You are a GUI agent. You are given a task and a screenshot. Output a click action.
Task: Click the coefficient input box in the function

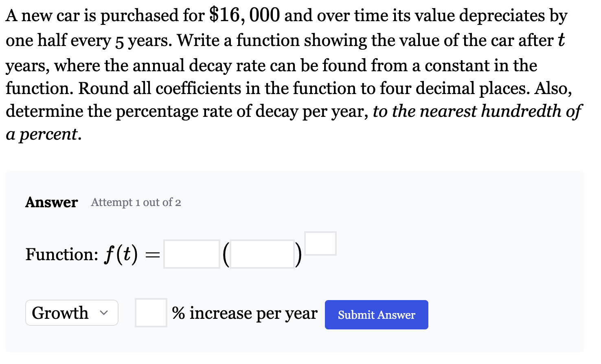(191, 254)
